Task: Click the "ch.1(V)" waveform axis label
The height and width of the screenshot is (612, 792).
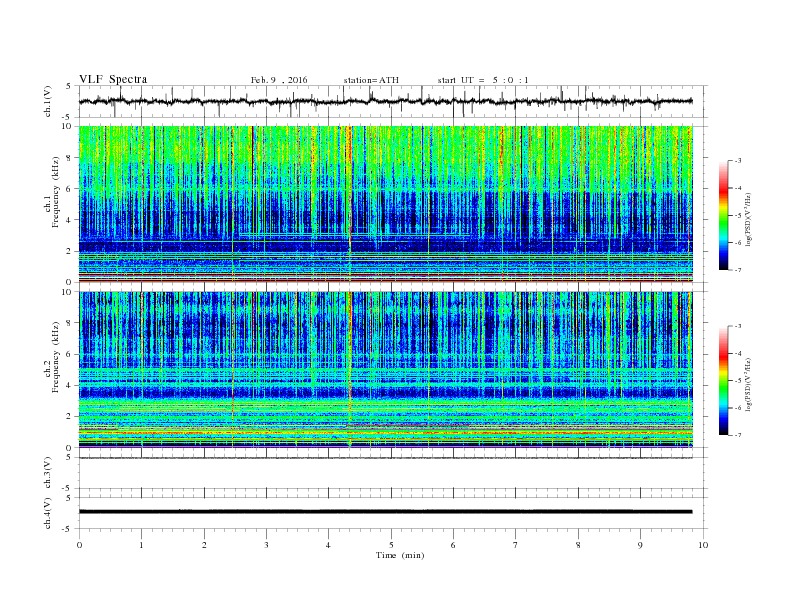Action: click(48, 101)
